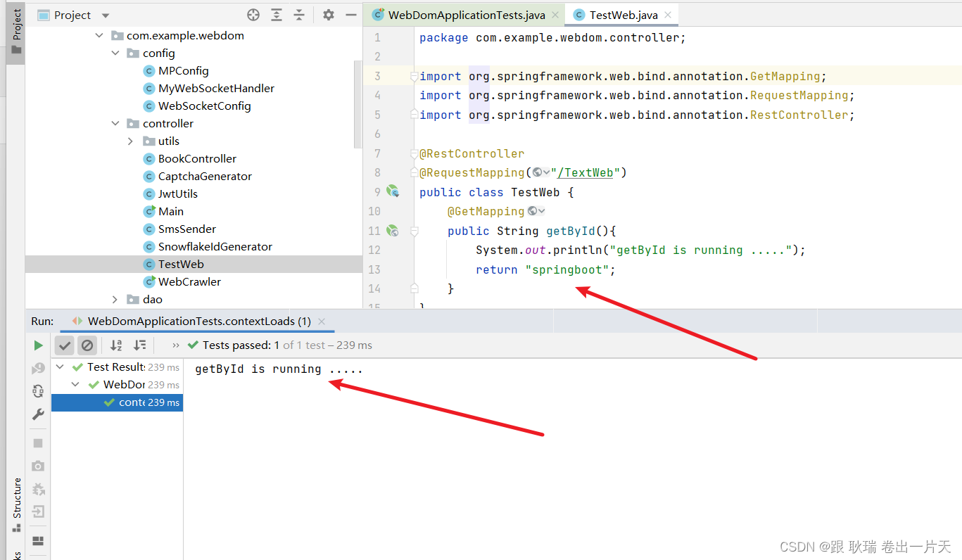Viewport: 962px width, 560px height.
Task: Sort tests by duration
Action: pyautogui.click(x=140, y=345)
